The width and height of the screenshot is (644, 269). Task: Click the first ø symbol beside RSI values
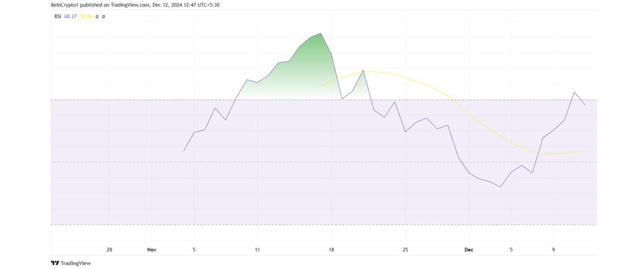[97, 17]
